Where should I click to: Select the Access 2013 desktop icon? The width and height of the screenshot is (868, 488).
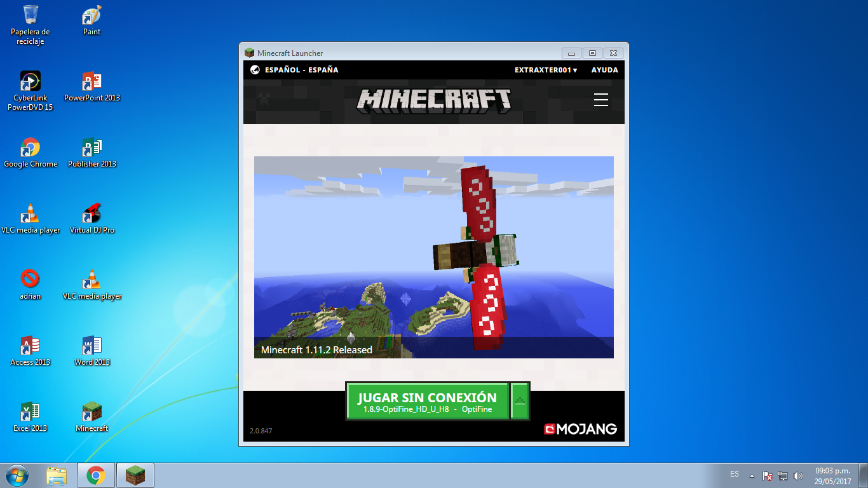(x=30, y=351)
